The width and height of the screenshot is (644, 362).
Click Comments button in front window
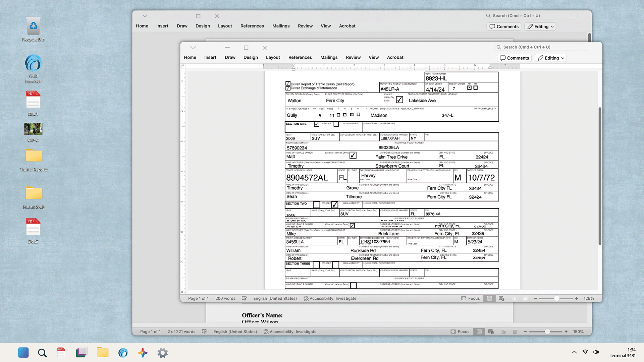tap(514, 58)
